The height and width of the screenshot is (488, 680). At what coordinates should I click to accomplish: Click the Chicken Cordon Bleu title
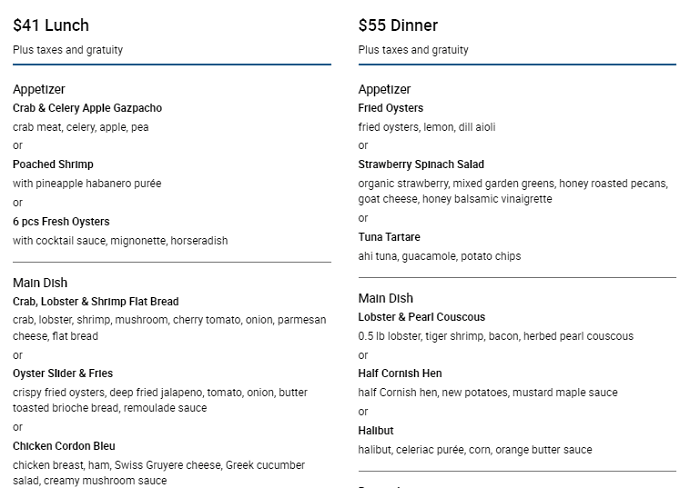click(64, 446)
